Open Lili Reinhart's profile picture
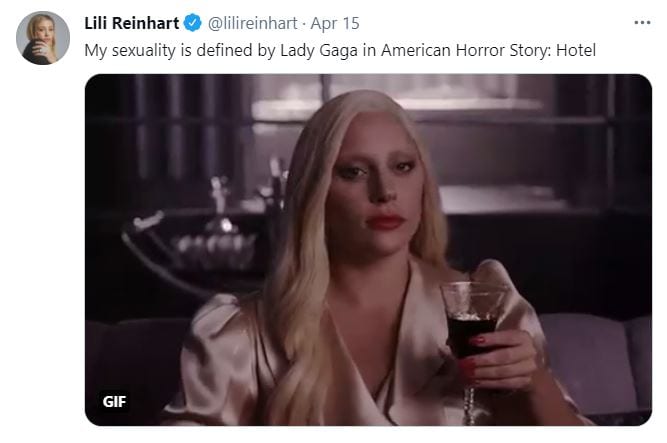Image resolution: width=667 pixels, height=443 pixels. (43, 38)
